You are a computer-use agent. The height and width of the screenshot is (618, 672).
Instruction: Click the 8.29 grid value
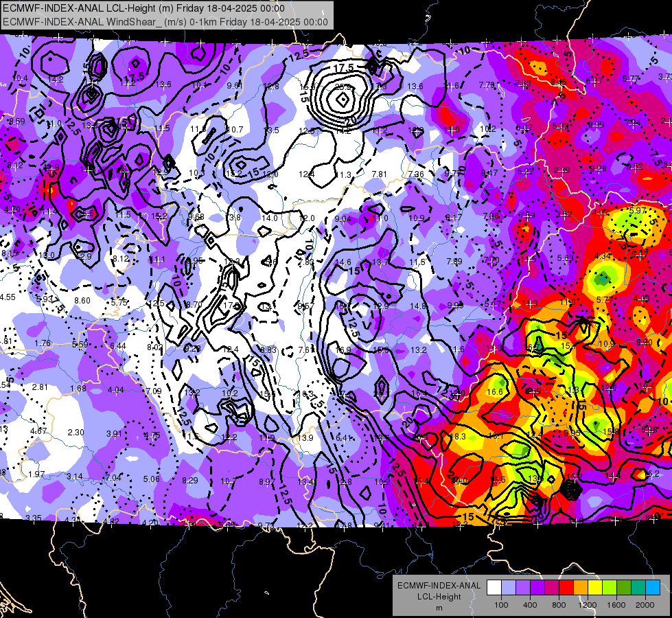pyautogui.click(x=190, y=481)
